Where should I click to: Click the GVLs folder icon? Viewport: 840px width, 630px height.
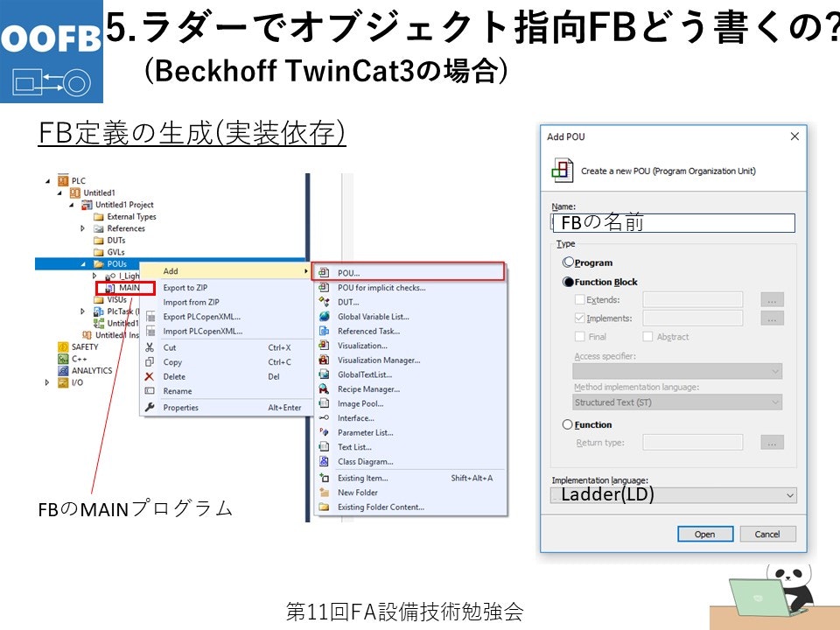(x=99, y=252)
